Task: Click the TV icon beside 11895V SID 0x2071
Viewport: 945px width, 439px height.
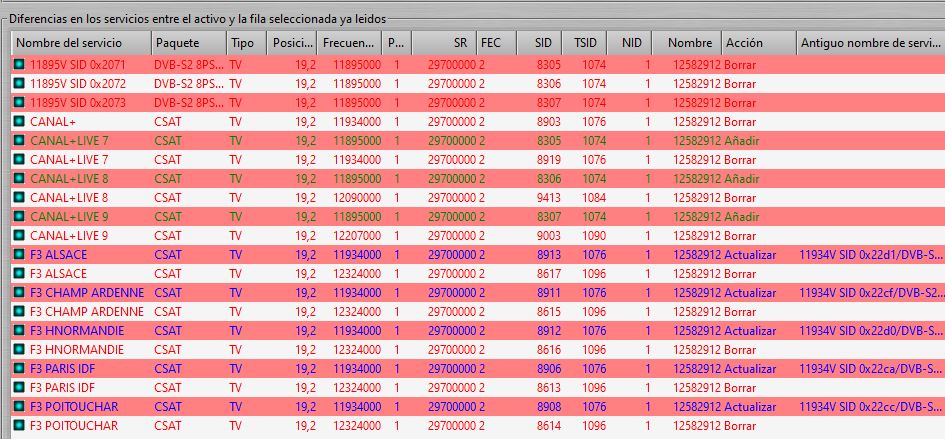Action: coord(20,65)
